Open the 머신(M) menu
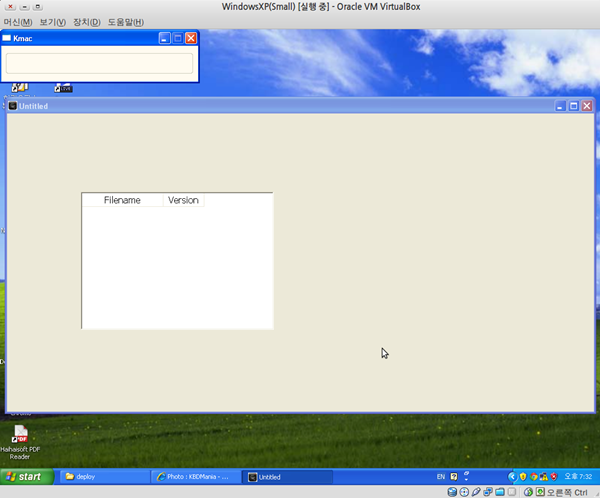The height and width of the screenshot is (498, 600). (18, 22)
